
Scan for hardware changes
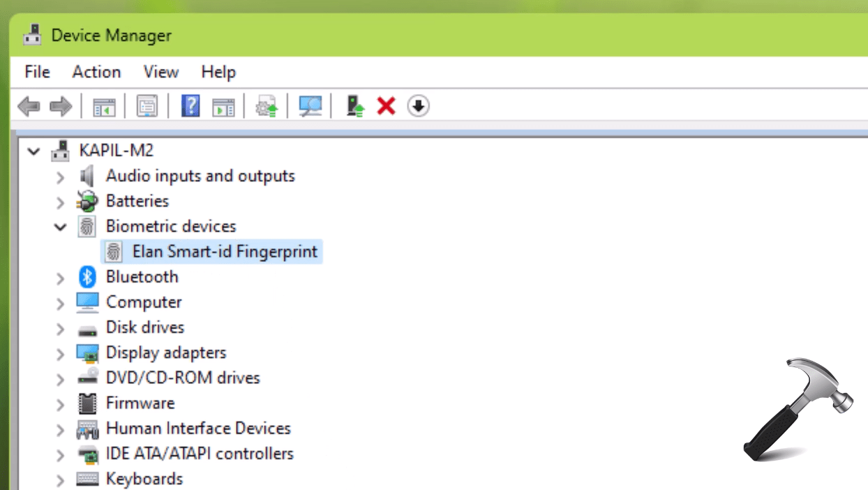[309, 105]
